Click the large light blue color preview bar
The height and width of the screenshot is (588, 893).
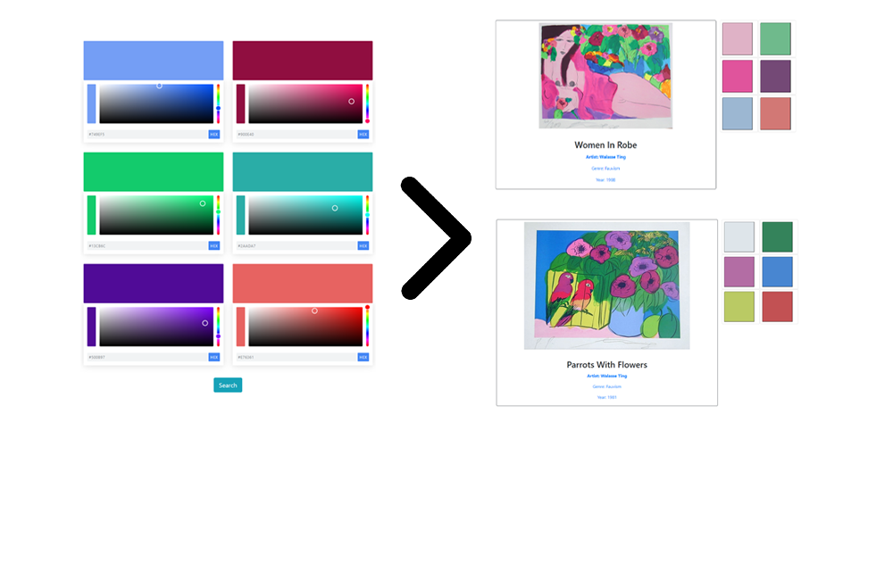(x=154, y=61)
